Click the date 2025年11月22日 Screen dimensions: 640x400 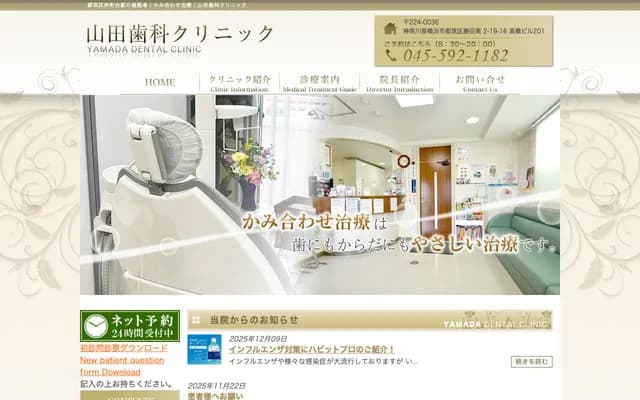point(217,386)
